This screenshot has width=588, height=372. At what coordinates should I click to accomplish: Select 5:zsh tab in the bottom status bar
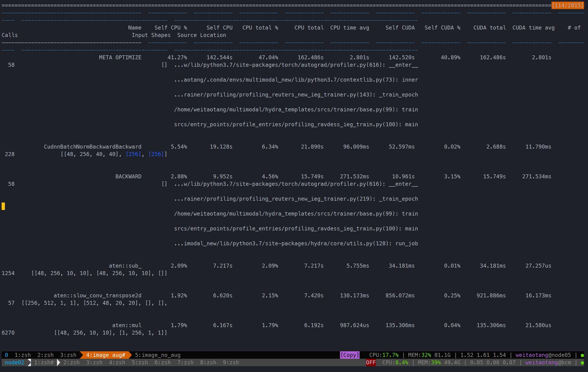[x=140, y=362]
